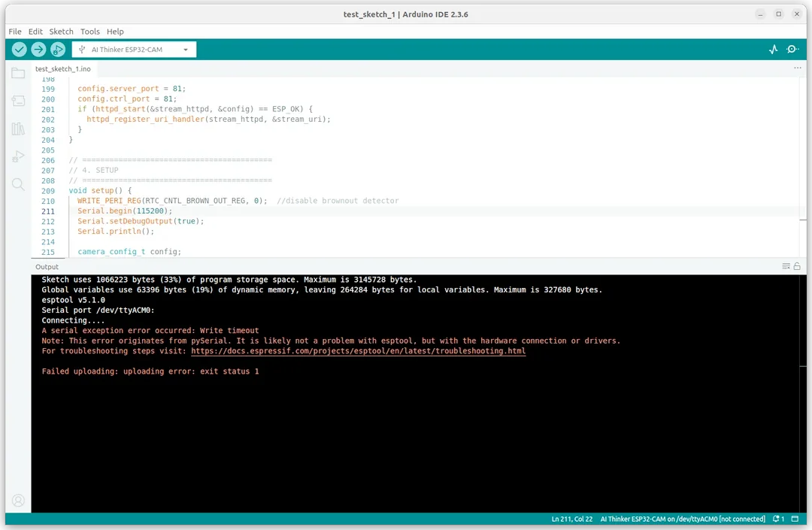This screenshot has width=812, height=530.
Task: Click the void setup() line
Action: tap(101, 190)
